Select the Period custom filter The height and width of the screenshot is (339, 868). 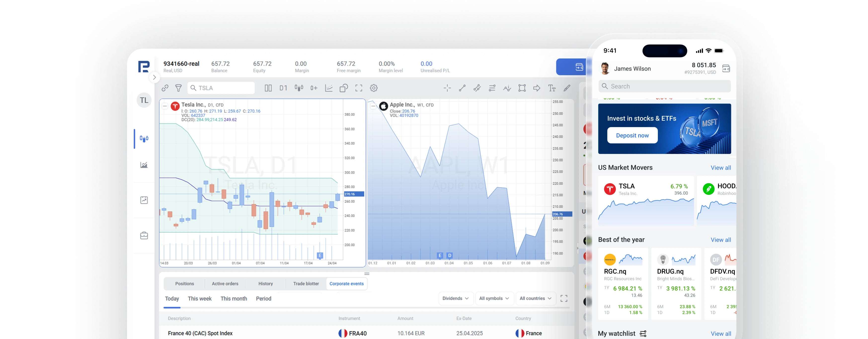(x=264, y=298)
